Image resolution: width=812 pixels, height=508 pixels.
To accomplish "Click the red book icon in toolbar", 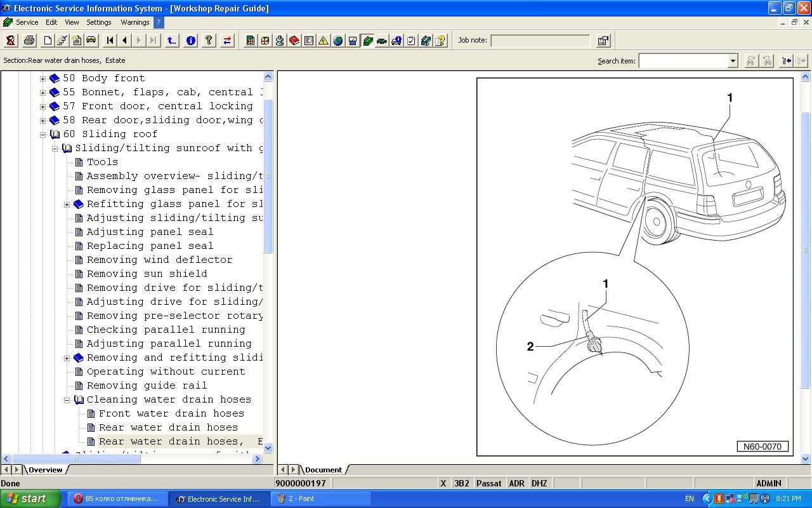I will click(x=294, y=41).
